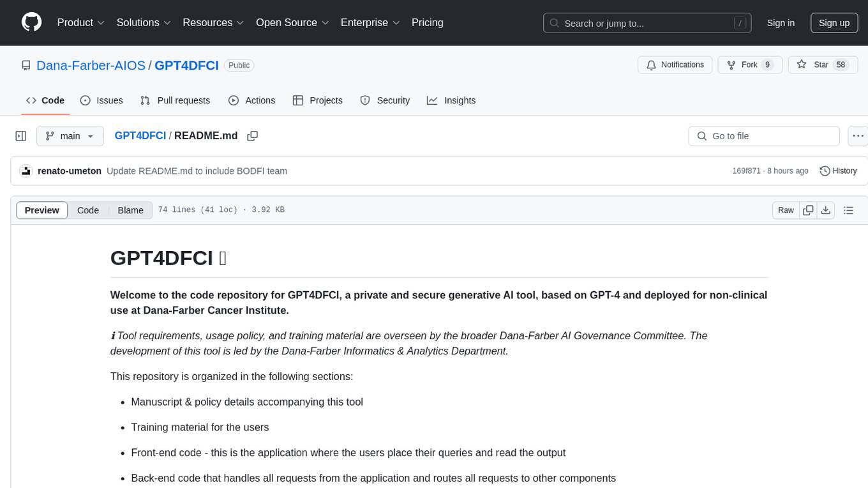
Task: Select the Actions tab
Action: pos(252,100)
